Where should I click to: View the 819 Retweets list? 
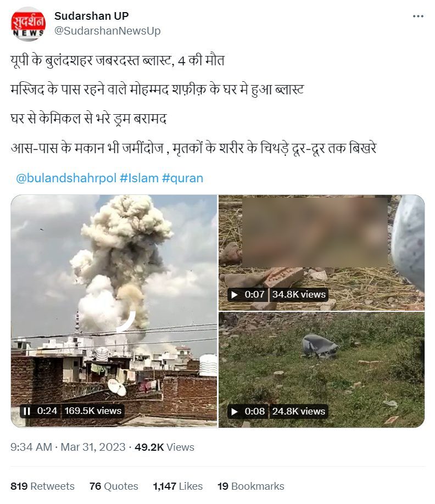click(42, 486)
